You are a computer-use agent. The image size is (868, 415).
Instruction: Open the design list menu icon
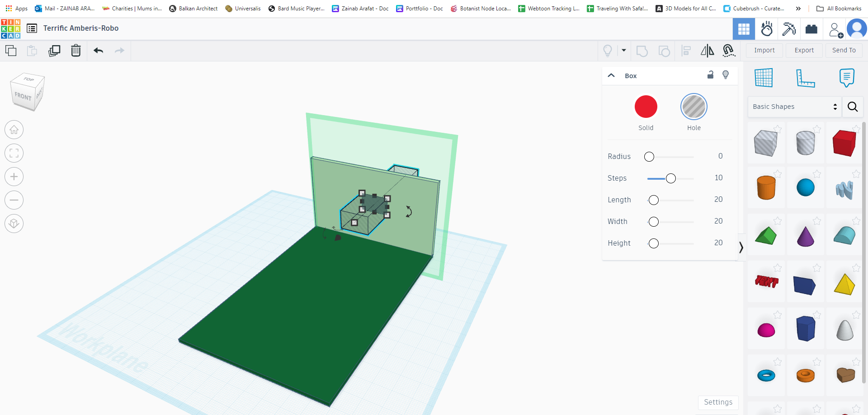[32, 28]
